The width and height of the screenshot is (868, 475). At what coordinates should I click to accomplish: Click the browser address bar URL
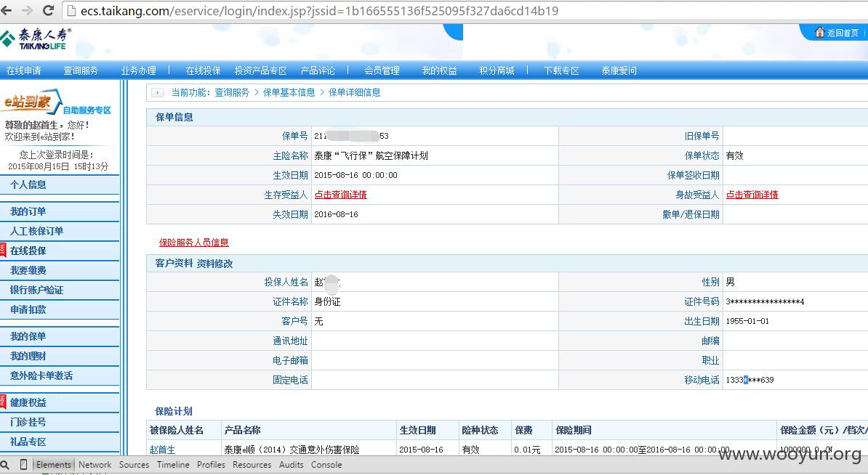point(319,10)
